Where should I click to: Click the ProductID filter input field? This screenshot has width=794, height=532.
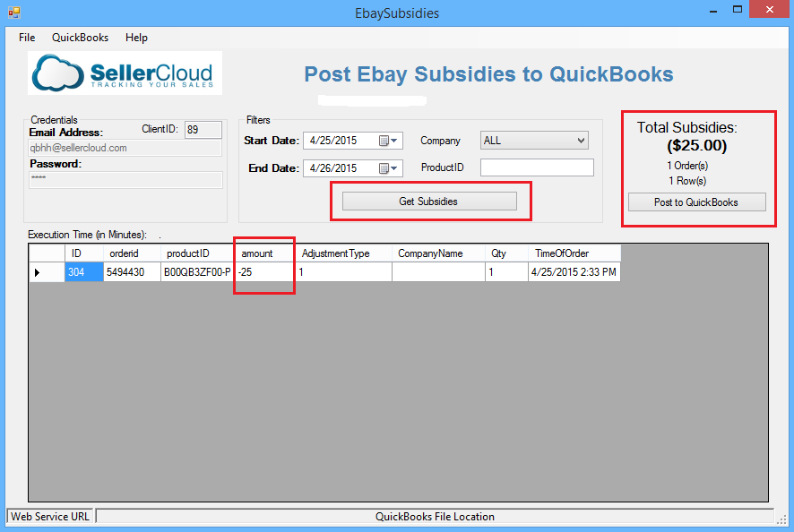537,167
